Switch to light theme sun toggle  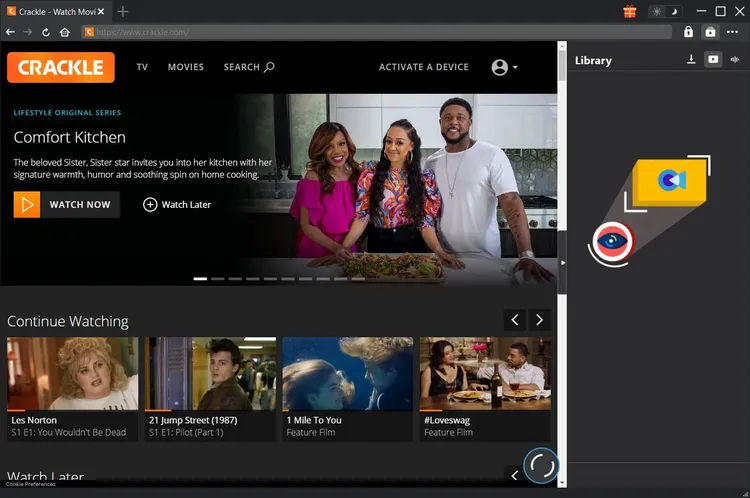click(657, 11)
